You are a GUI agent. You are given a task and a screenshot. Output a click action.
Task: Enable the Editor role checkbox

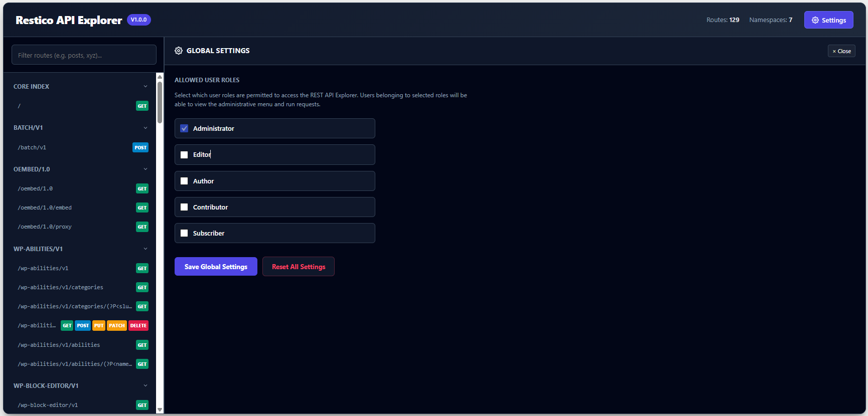[x=184, y=155]
